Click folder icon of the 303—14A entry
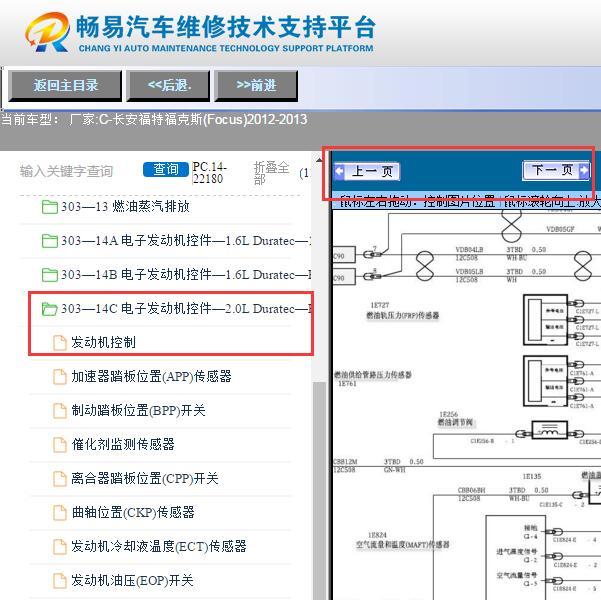 tap(49, 241)
